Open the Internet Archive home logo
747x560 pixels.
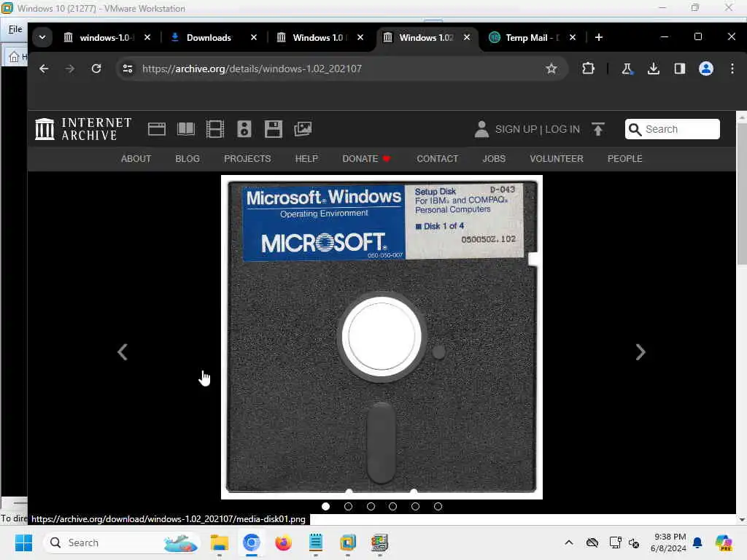[83, 129]
